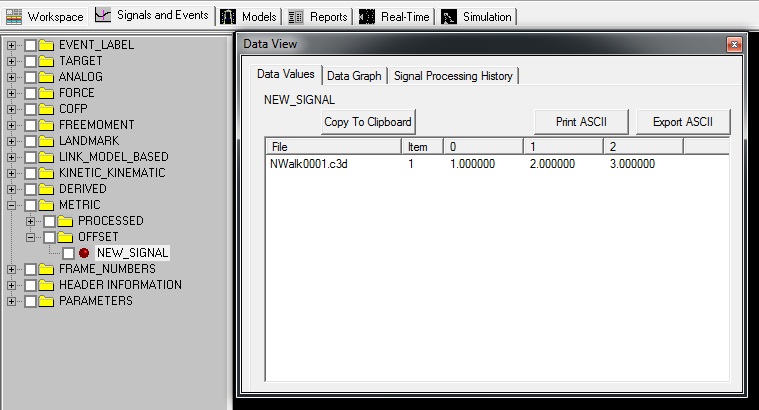Expand the ANALOG tree node

pyautogui.click(x=12, y=77)
